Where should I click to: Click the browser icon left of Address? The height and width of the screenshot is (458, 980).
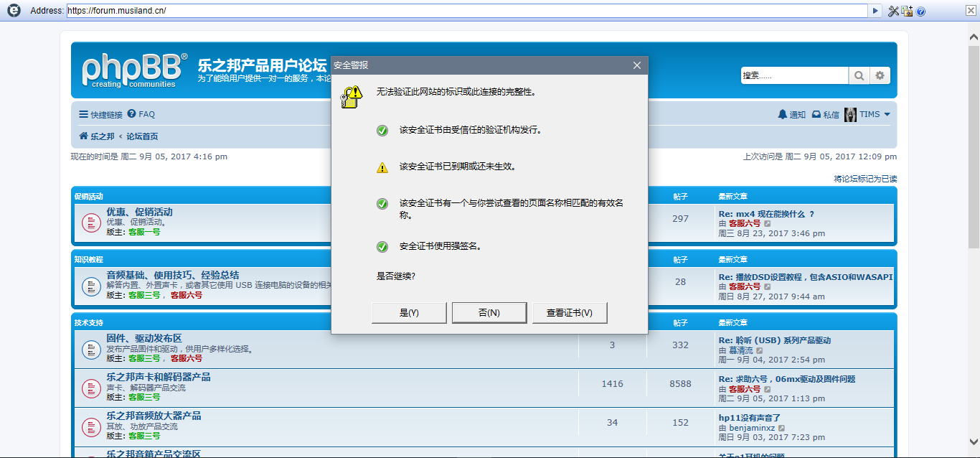13,11
